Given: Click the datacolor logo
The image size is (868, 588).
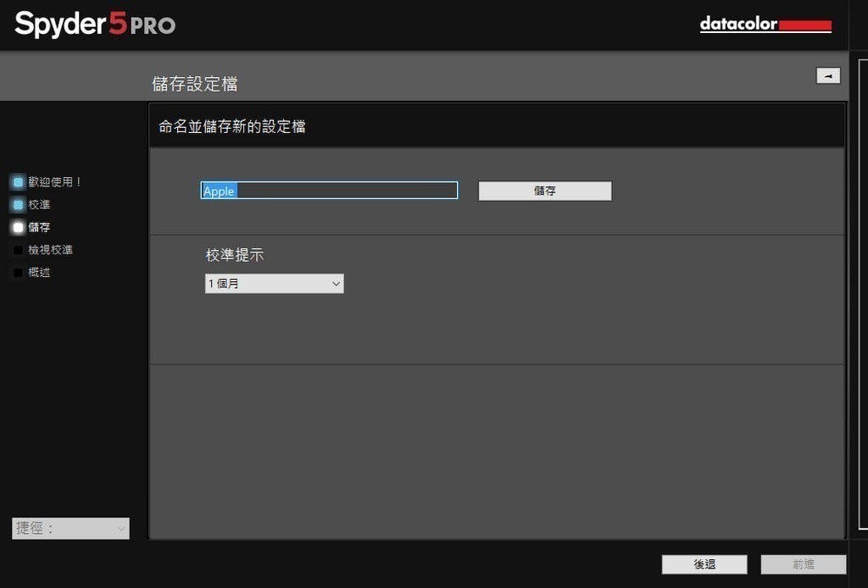Looking at the screenshot, I should (764, 24).
